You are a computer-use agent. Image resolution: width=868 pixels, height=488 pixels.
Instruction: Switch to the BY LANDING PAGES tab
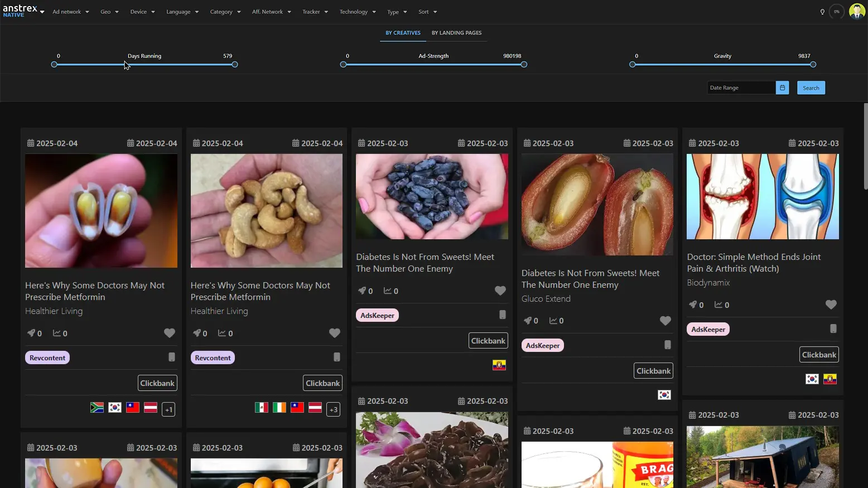456,33
